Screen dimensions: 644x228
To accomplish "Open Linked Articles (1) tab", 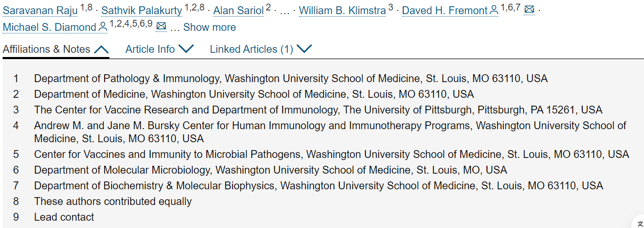I will pos(252,49).
